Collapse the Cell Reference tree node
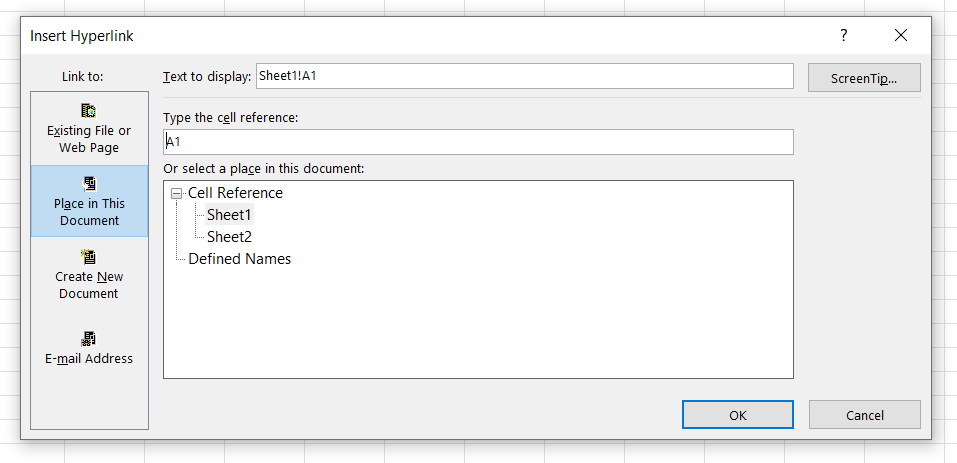This screenshot has width=957, height=463. coord(177,194)
